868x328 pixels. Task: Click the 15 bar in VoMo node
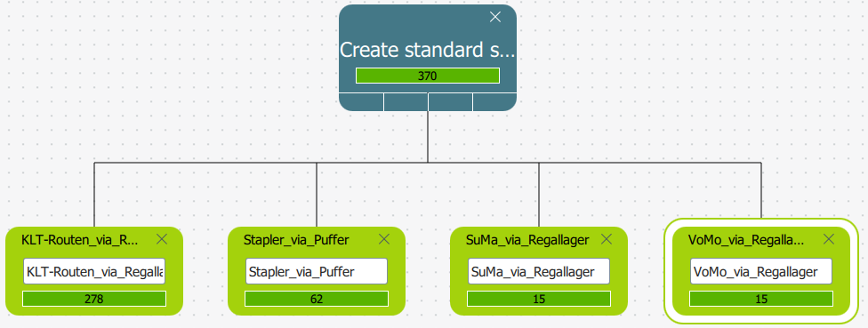pos(761,299)
